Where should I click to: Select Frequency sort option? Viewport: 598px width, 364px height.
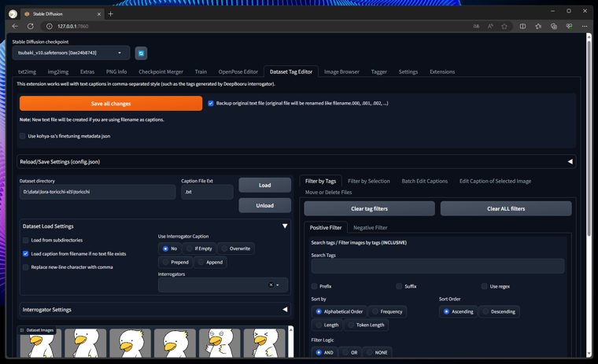pos(387,311)
